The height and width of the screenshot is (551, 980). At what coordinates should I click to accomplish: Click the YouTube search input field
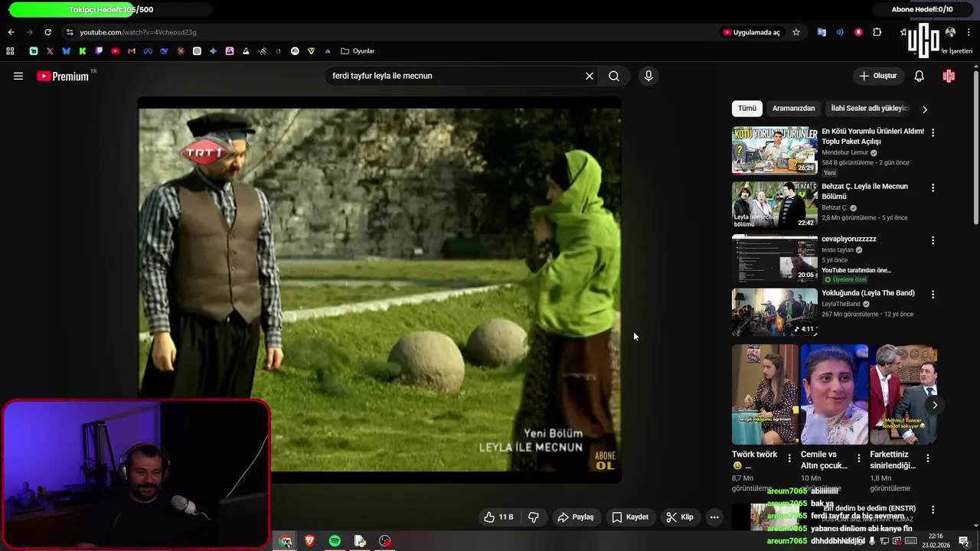456,76
